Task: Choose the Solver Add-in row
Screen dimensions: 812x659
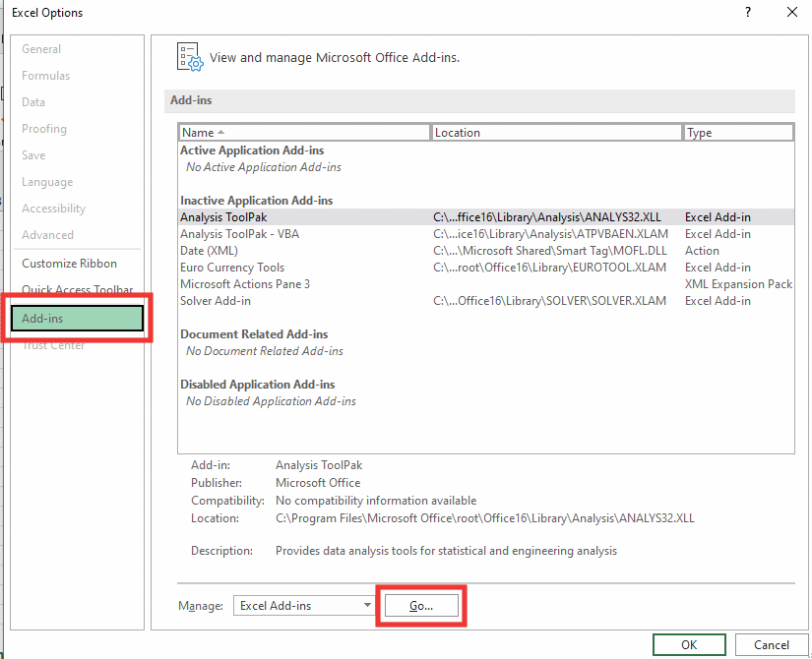Action: [x=216, y=301]
